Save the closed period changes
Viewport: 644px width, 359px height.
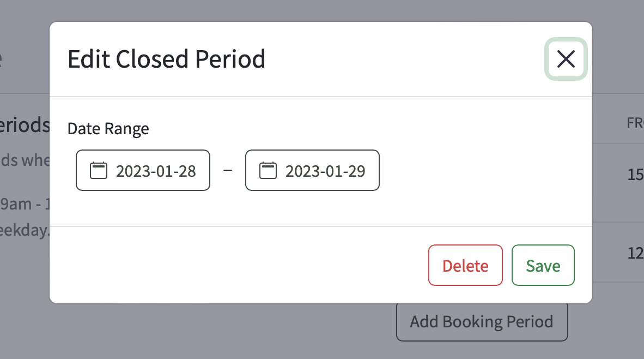(x=543, y=265)
